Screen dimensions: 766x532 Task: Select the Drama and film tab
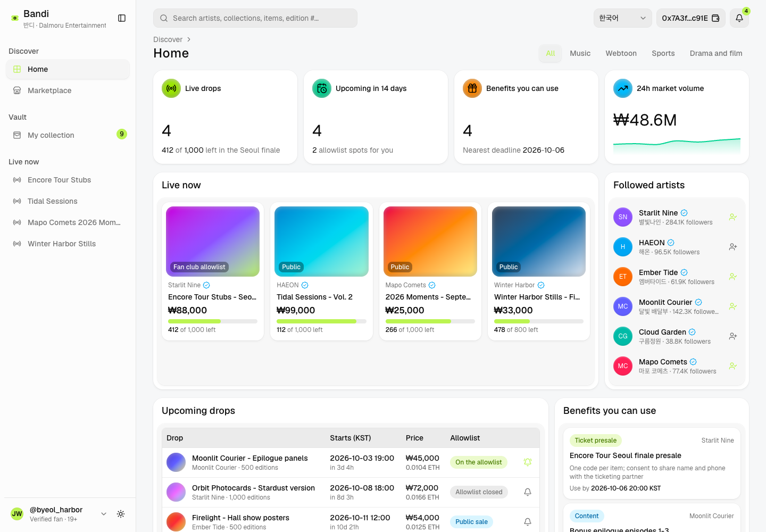[716, 53]
